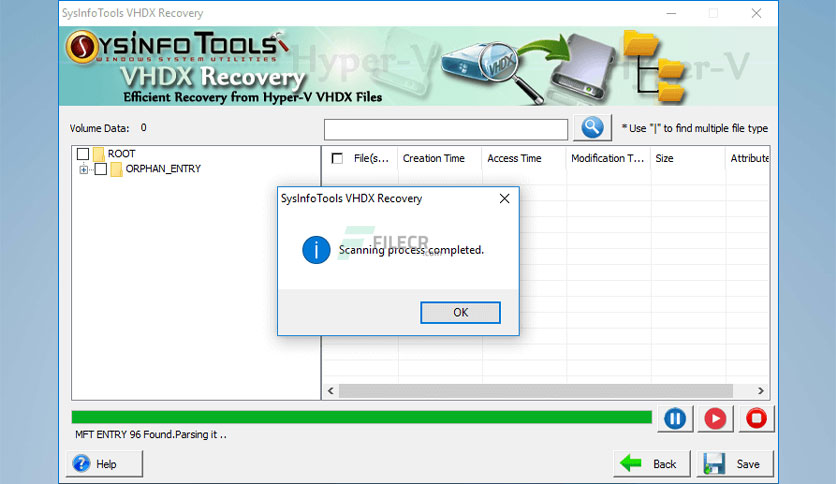836x484 pixels.
Task: Sort by the Attribute column header
Action: (747, 158)
